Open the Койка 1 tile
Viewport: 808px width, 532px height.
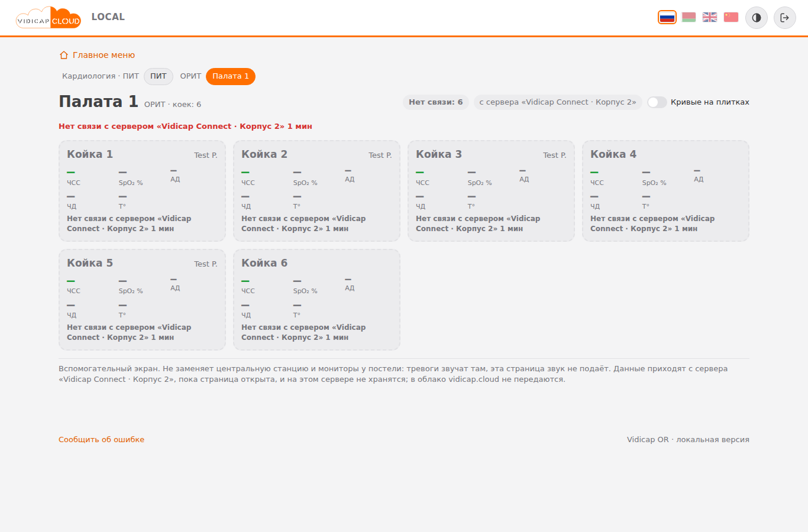142,191
